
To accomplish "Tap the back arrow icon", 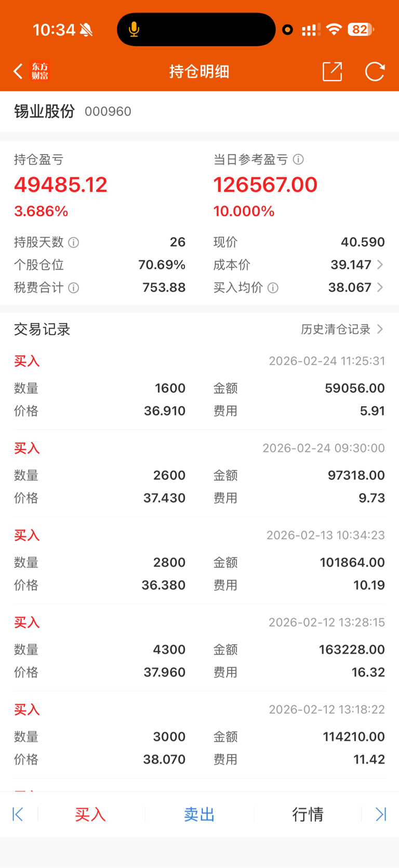I will pos(18,71).
